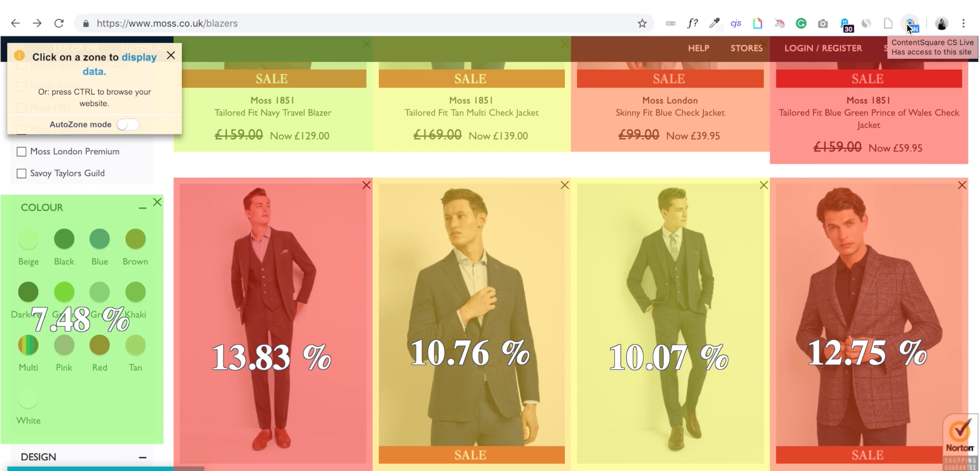Open Blue Green Prince of Wales Check Jacket
Screen dimensions: 980x471
[869, 119]
